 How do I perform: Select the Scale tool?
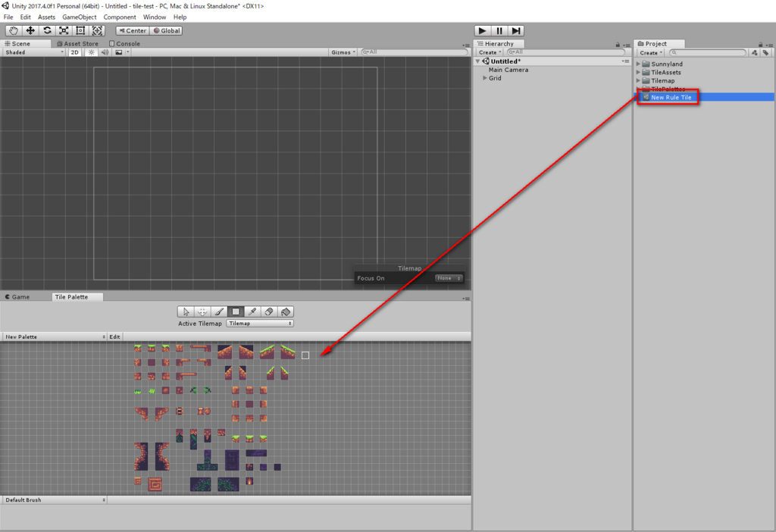point(64,30)
